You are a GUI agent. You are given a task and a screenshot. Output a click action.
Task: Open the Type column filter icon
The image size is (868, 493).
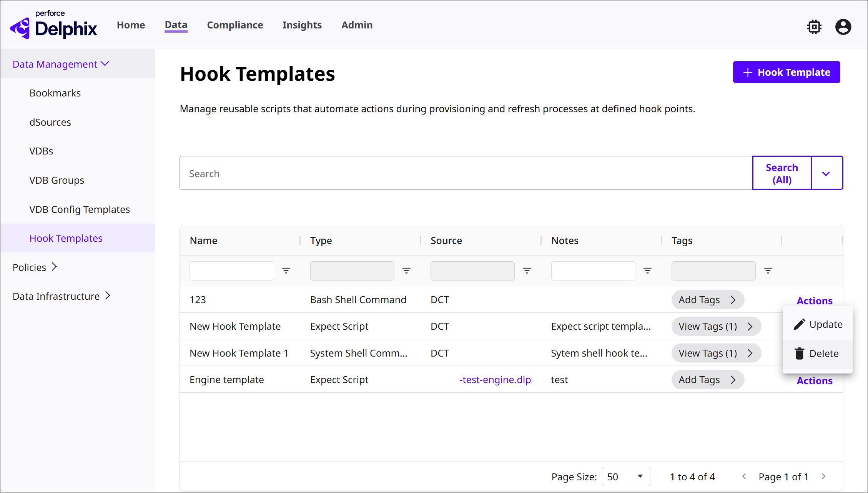click(x=406, y=271)
